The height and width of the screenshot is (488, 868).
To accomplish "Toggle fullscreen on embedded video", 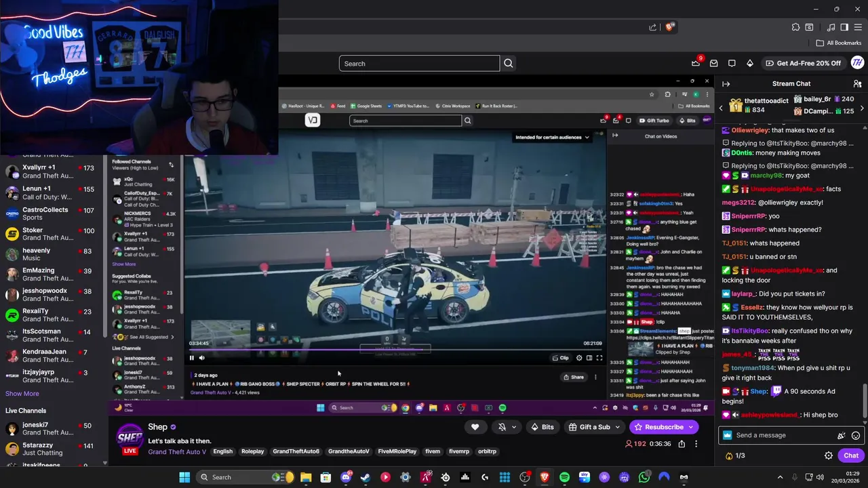I will [x=599, y=358].
